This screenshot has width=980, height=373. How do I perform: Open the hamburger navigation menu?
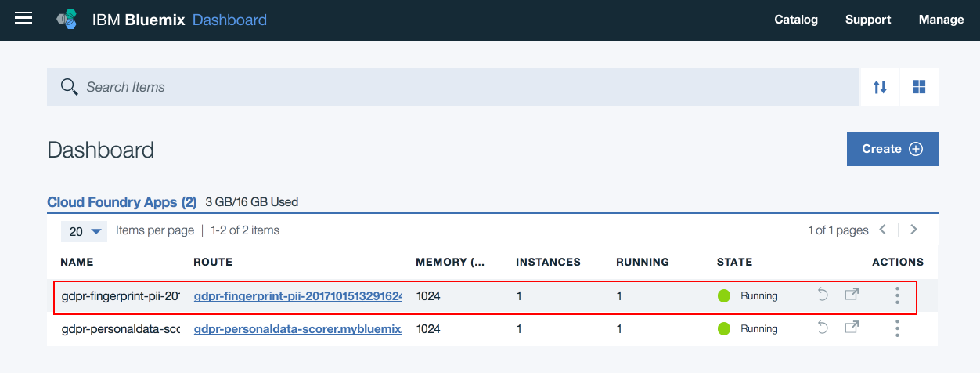click(23, 19)
